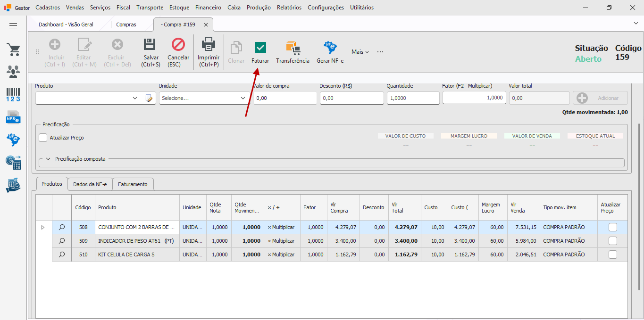Click the Cancelar (ESC) toolbar icon
Viewport: 644px width, 320px height.
[178, 45]
